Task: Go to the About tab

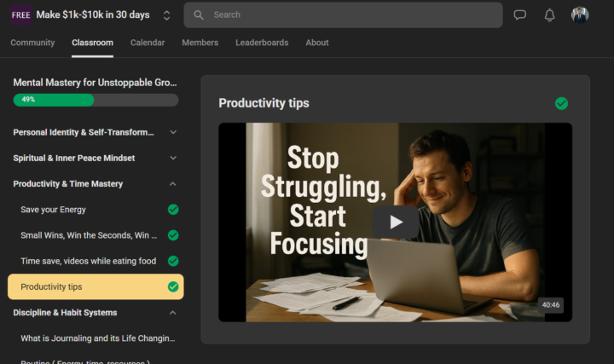Action: [x=317, y=43]
